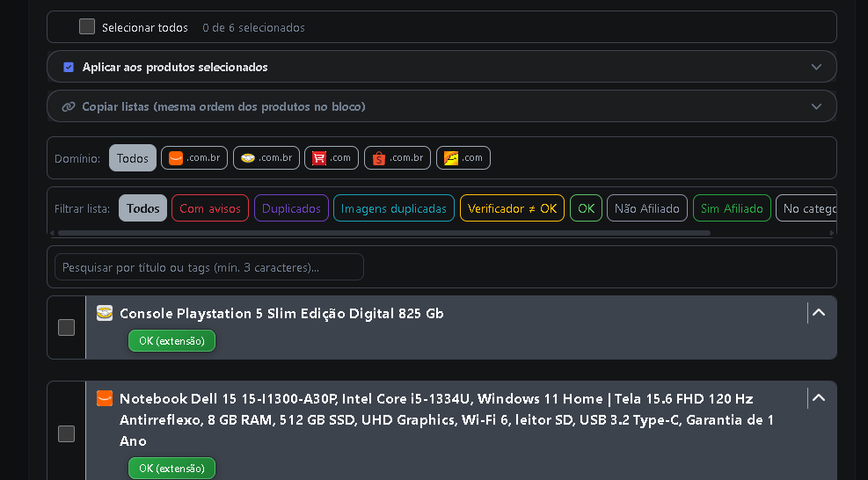Click OK (extensão) badge on Playstation row
Viewport: 868px width, 480px height.
[171, 340]
